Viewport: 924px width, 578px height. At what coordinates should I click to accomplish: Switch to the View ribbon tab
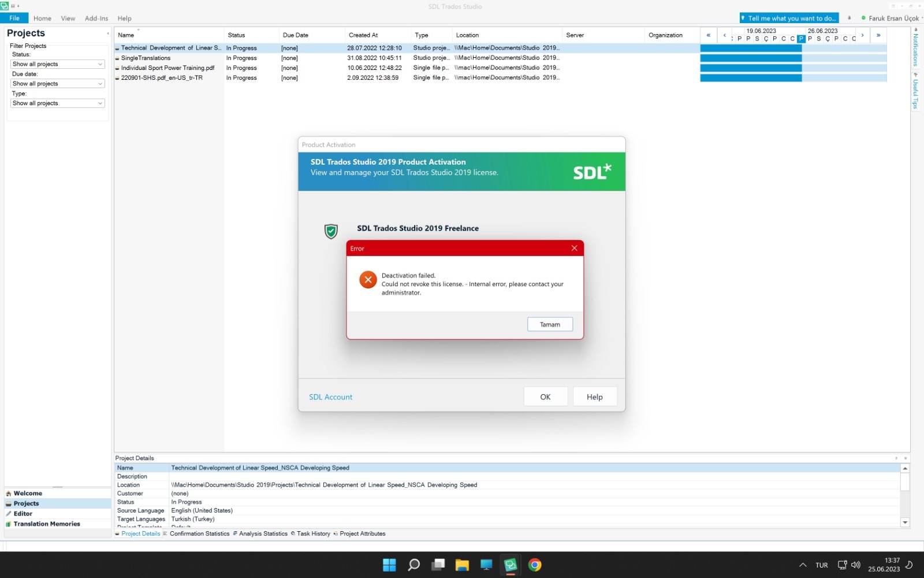(x=68, y=18)
